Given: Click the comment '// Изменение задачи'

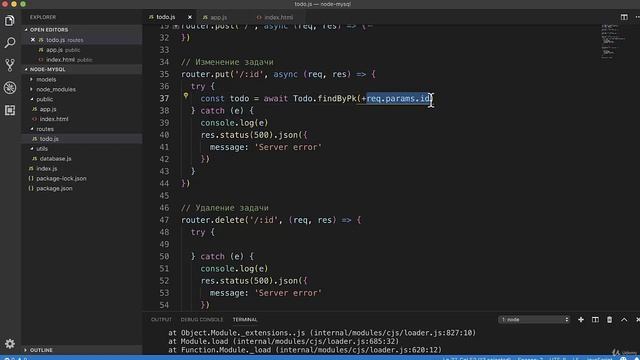Looking at the screenshot, I should point(227,62).
